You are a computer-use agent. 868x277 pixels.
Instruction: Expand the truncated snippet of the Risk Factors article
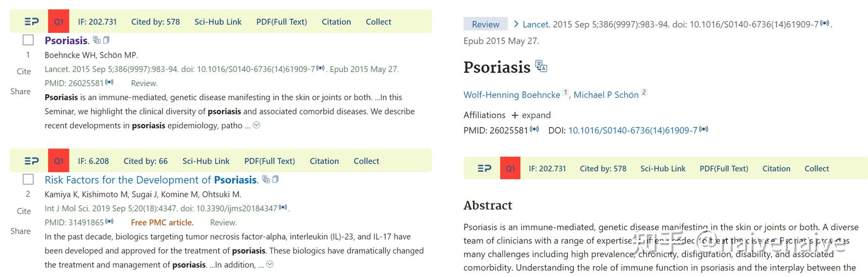point(269,264)
